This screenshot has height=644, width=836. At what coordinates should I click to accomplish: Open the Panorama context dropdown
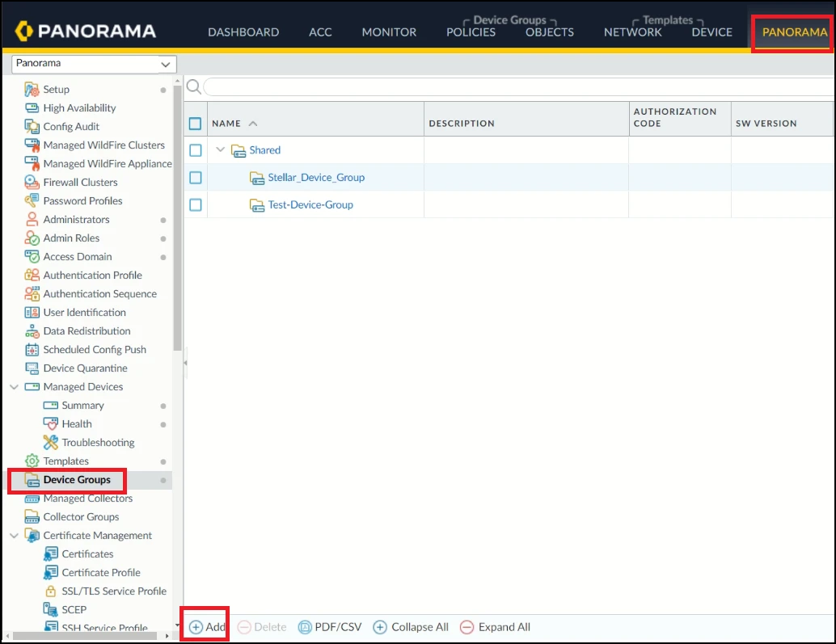94,64
